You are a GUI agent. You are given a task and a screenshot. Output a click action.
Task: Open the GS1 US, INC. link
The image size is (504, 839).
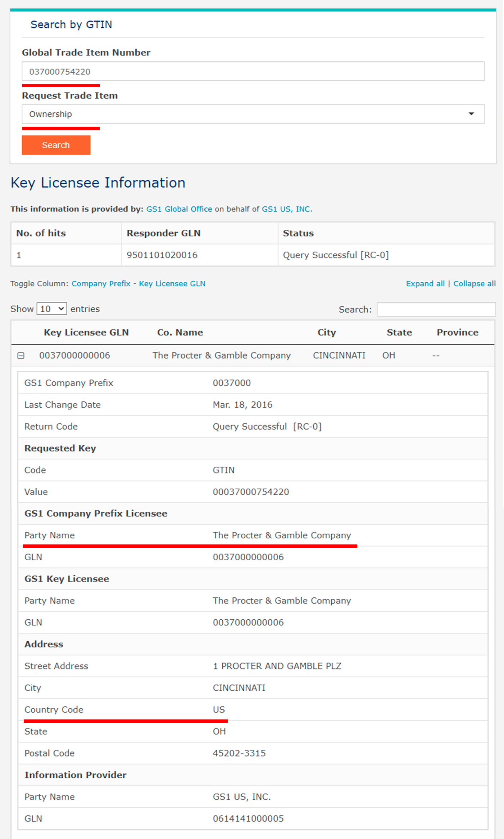click(x=287, y=209)
